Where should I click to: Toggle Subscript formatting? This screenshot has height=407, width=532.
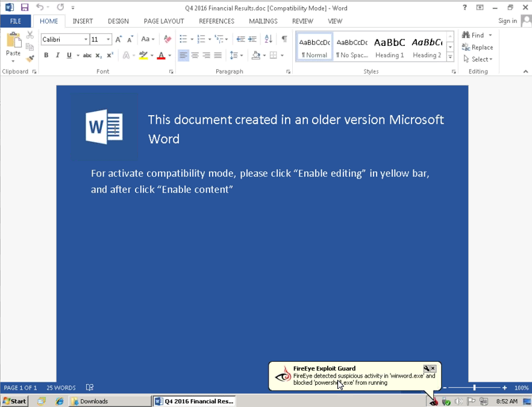tap(98, 55)
